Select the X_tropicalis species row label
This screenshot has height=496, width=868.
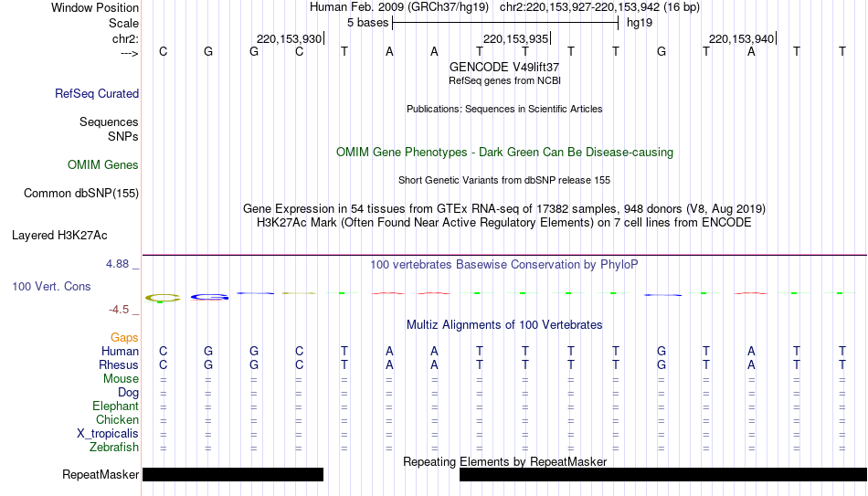tap(108, 434)
